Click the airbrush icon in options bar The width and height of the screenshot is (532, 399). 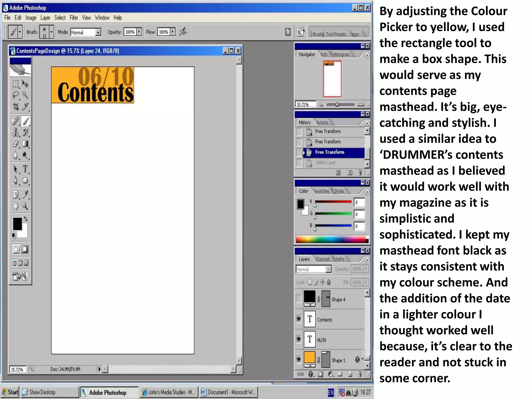pos(183,32)
